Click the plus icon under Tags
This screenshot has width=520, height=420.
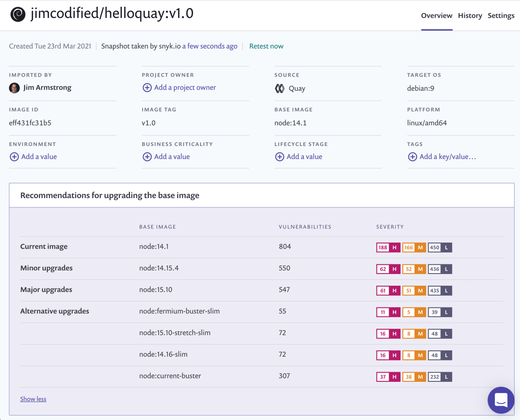pos(413,157)
